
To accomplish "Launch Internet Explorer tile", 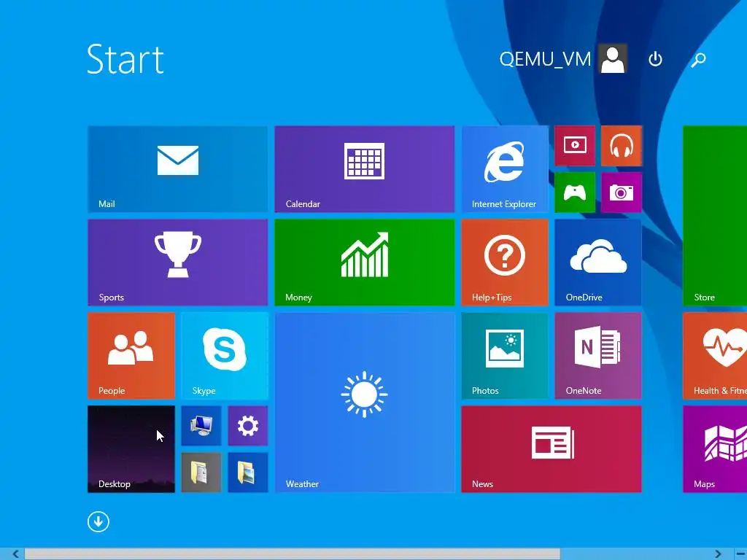I will 505,169.
